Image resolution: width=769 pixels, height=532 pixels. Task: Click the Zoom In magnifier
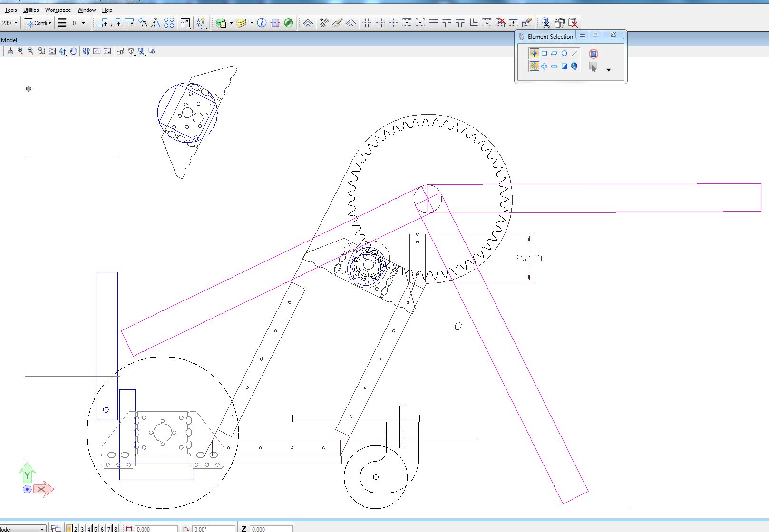[x=20, y=51]
